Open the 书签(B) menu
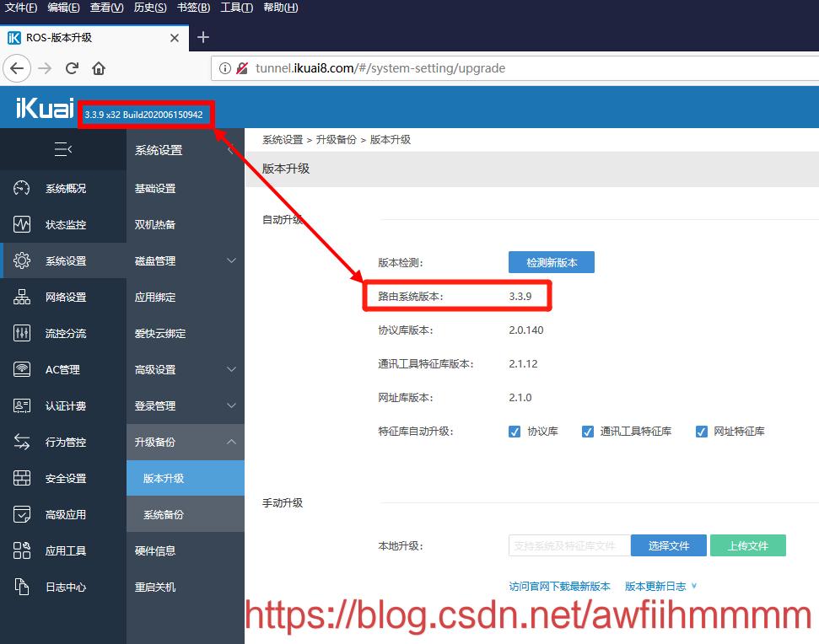 tap(193, 8)
